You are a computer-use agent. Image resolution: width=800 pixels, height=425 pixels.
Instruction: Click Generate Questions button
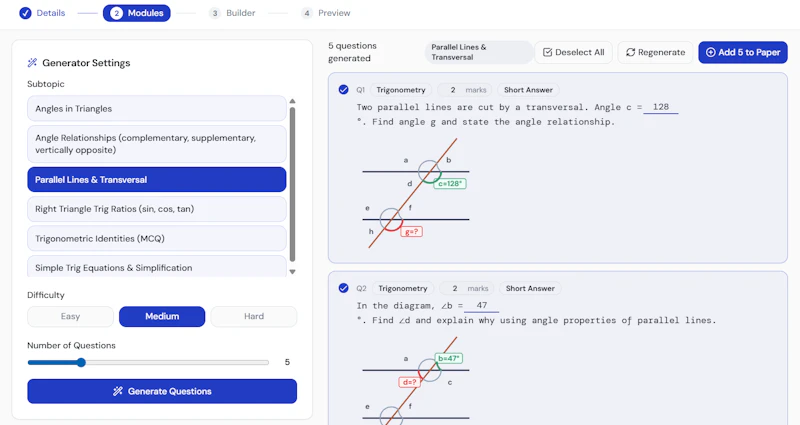[x=162, y=391]
